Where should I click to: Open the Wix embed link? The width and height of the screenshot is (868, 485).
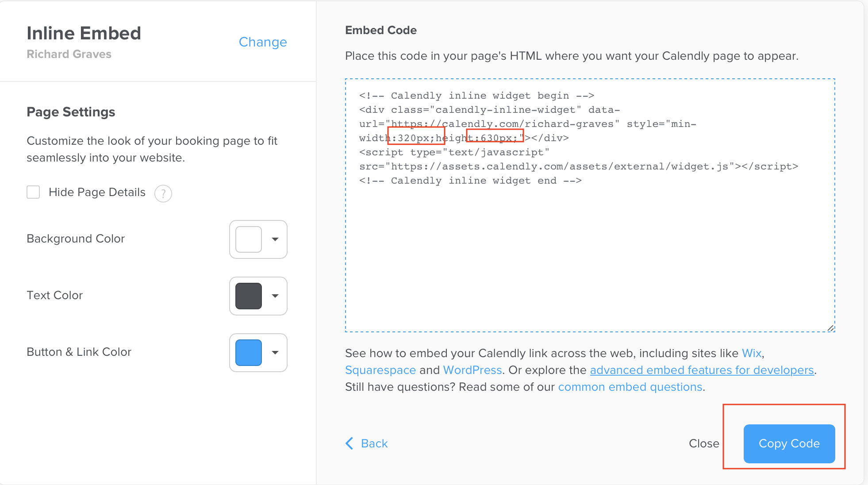click(x=751, y=353)
